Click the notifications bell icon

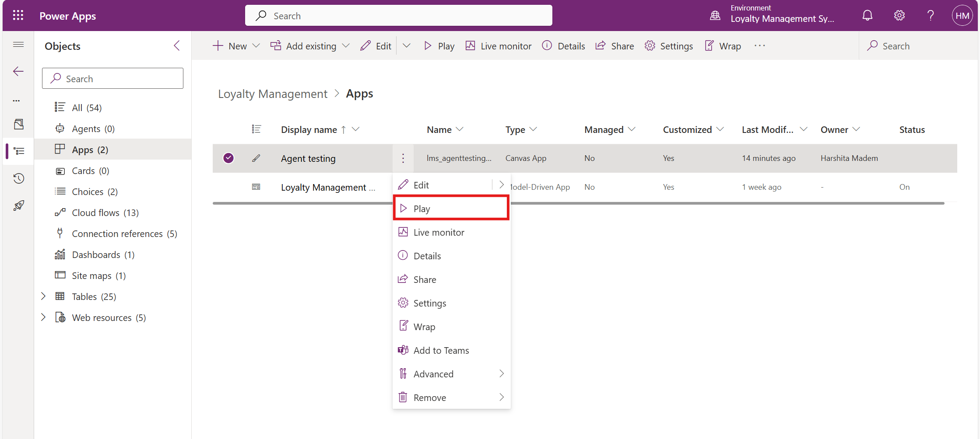tap(867, 16)
